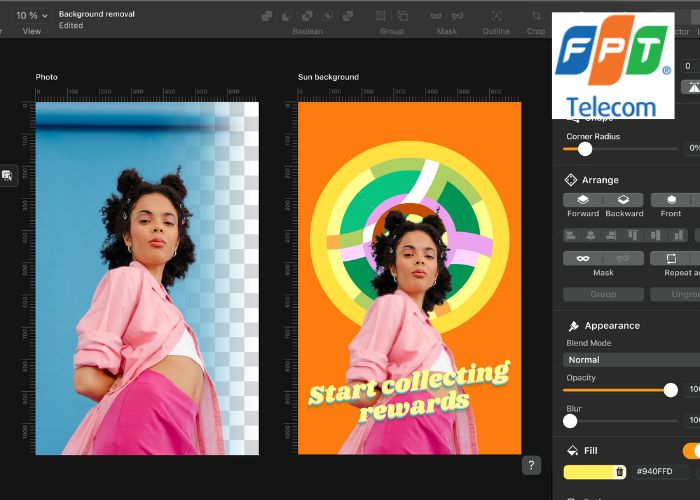Apply the Mask icon in Arrange
The width and height of the screenshot is (700, 500).
pyautogui.click(x=583, y=258)
